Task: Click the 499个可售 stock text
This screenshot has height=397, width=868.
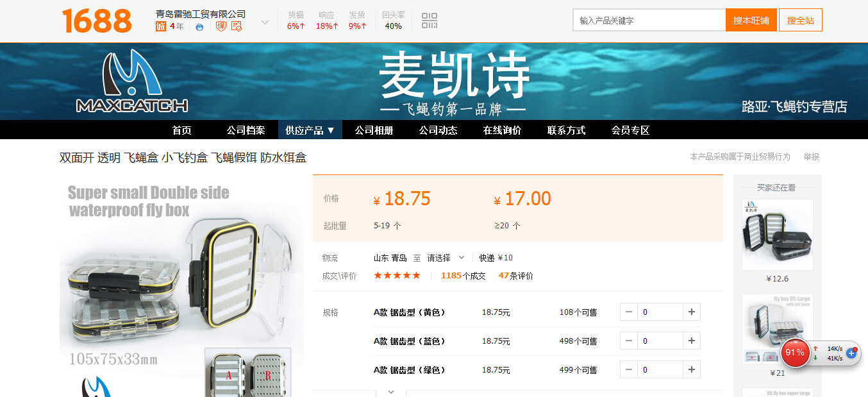Action: (x=578, y=370)
